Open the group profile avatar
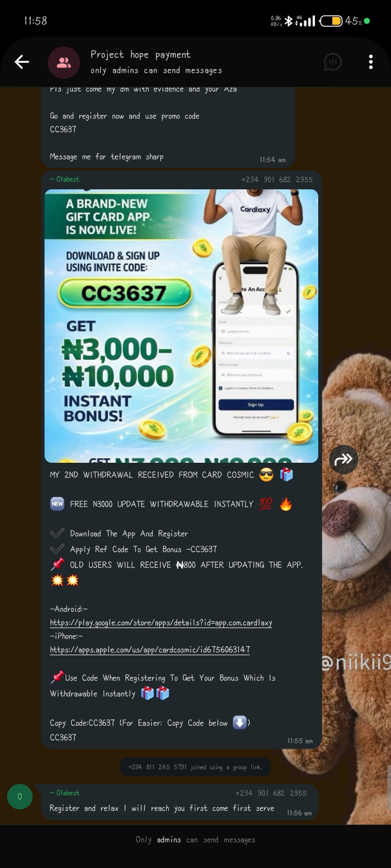Image resolution: width=391 pixels, height=868 pixels. click(64, 62)
